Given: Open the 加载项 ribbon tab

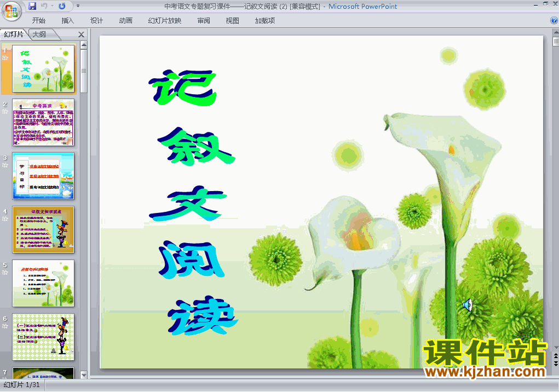Looking at the screenshot, I should [265, 21].
